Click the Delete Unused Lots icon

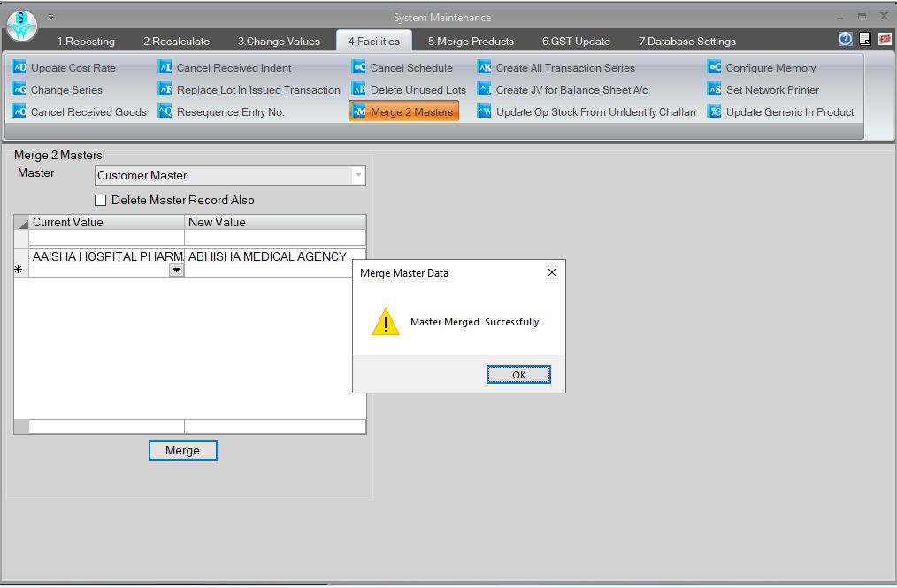359,90
